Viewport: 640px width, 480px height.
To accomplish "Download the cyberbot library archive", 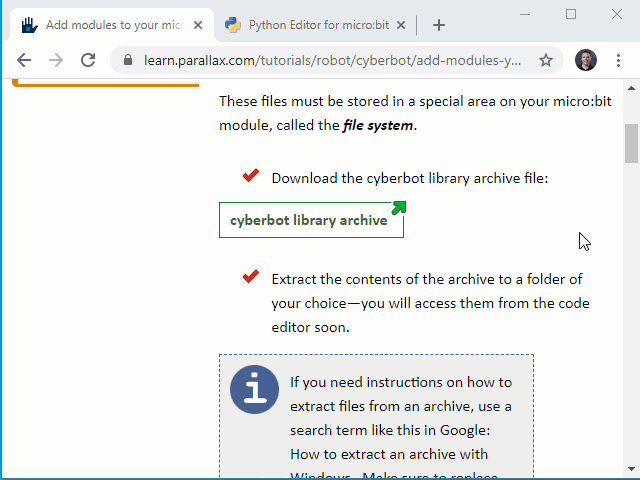I will (x=311, y=220).
